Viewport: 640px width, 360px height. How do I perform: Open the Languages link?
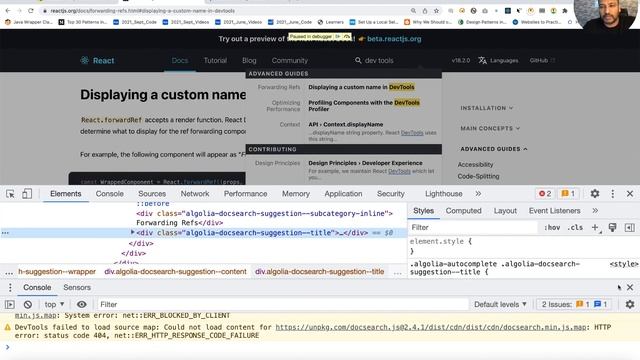[498, 60]
